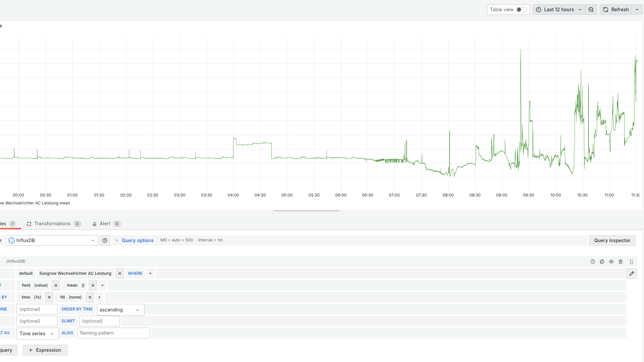Zoom out the time range with the magnifier

click(x=591, y=10)
